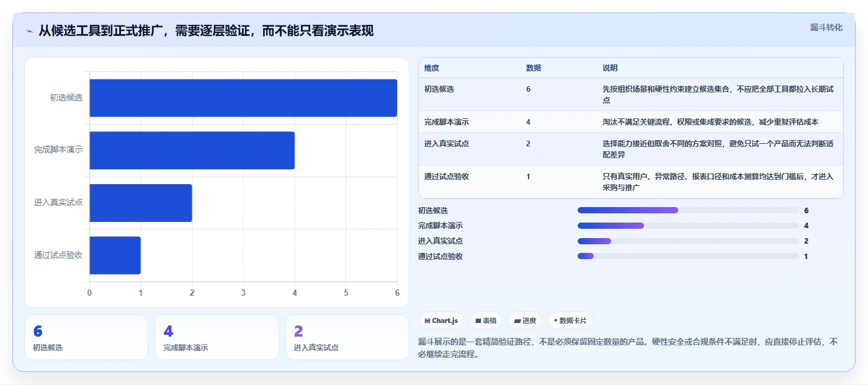
Task: Click the 维度 table column header
Action: [x=432, y=68]
